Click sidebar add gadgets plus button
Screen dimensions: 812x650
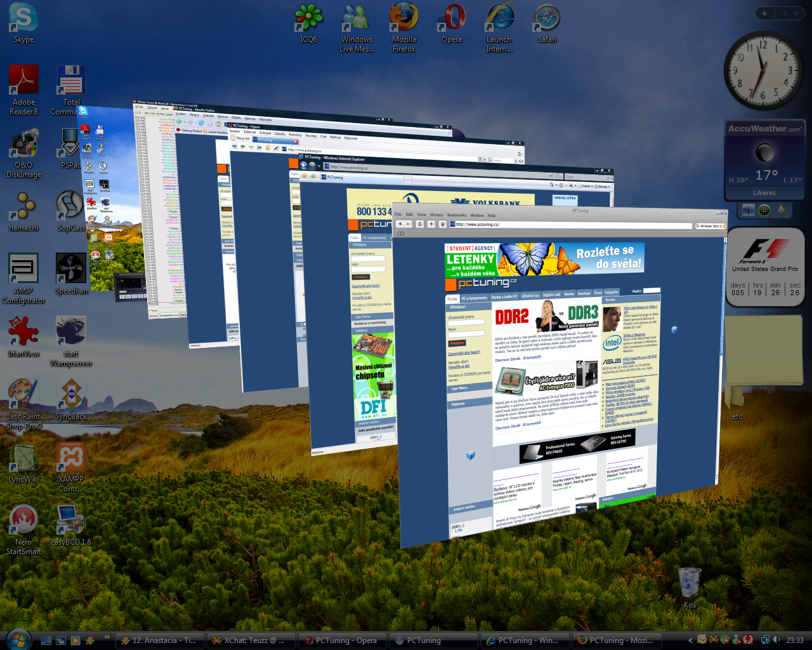coord(764,13)
